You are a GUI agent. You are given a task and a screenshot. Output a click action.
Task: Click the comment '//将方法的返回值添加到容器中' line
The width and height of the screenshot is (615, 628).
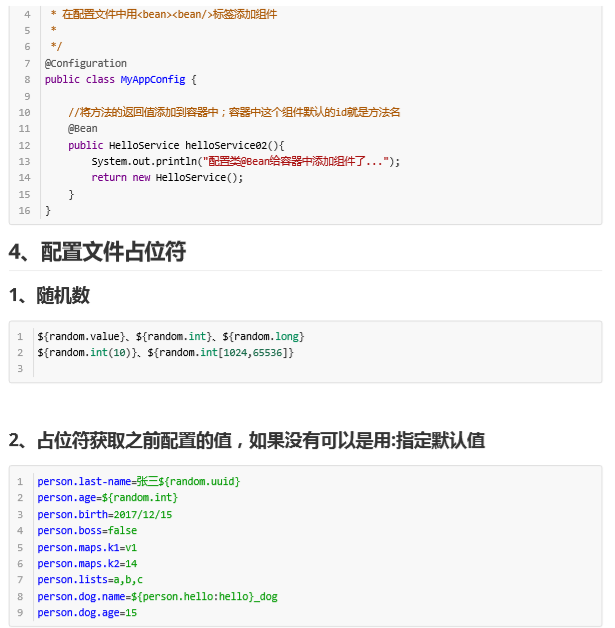click(234, 112)
